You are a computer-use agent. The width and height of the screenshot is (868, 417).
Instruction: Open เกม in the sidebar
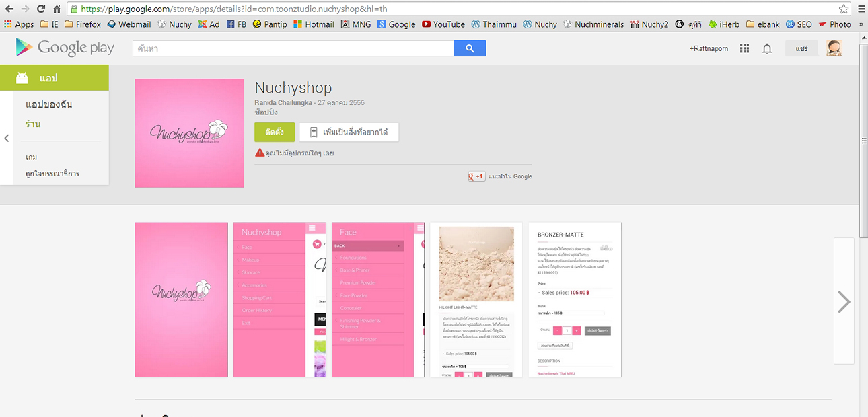coord(31,157)
